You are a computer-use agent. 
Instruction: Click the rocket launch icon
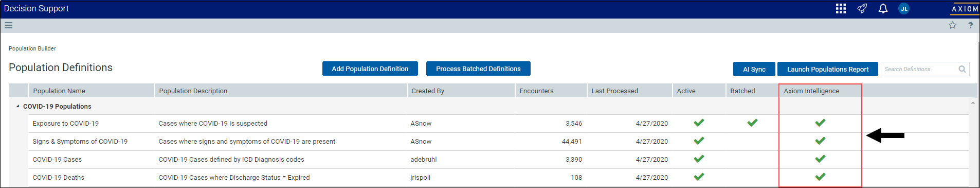862,9
